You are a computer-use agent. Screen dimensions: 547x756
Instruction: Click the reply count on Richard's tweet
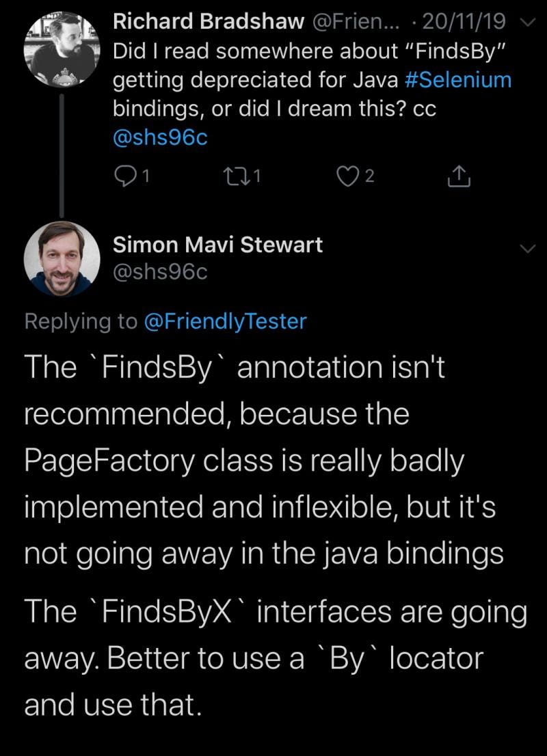click(145, 176)
